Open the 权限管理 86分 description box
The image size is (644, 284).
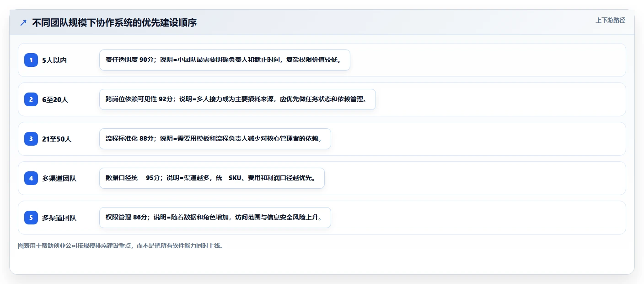pyautogui.click(x=215, y=218)
